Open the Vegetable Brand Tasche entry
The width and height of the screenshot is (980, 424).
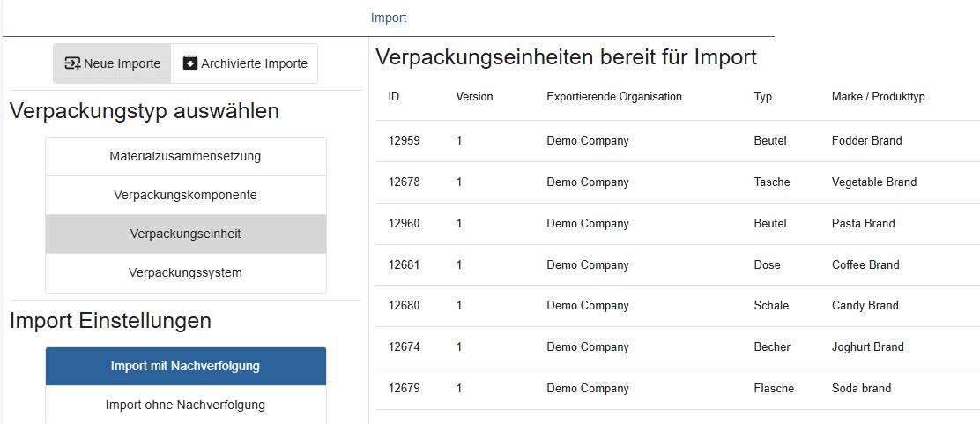pyautogui.click(x=676, y=182)
